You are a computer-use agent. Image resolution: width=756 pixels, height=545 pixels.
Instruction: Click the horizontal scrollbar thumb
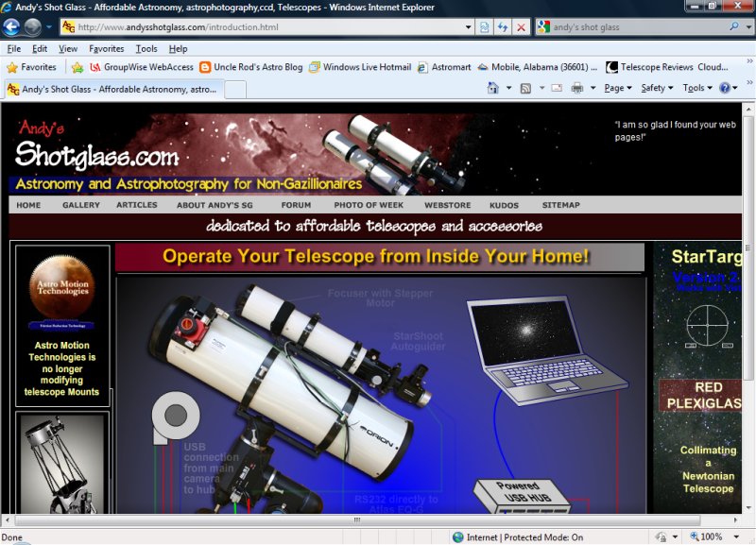tap(357, 519)
